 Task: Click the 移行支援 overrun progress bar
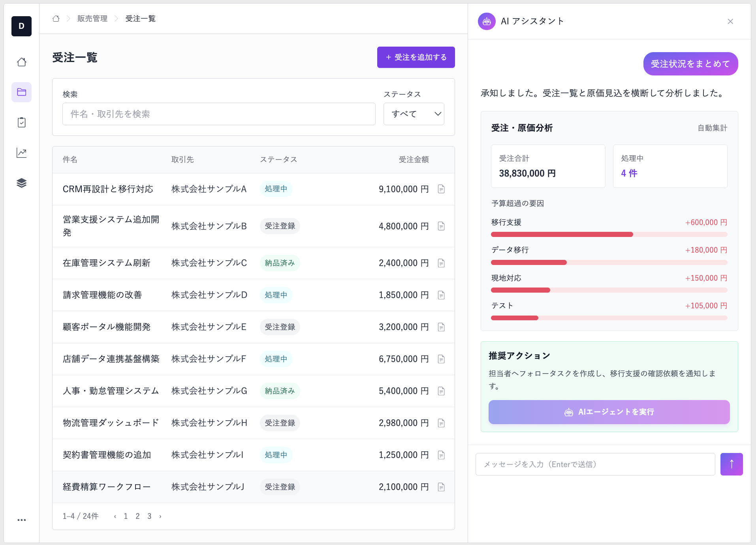point(609,235)
